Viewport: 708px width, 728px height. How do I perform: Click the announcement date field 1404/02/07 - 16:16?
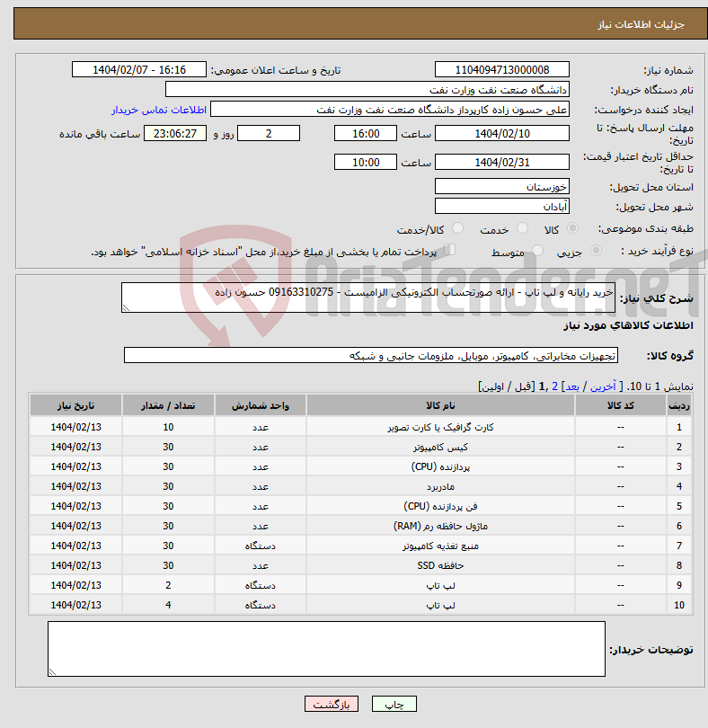138,69
